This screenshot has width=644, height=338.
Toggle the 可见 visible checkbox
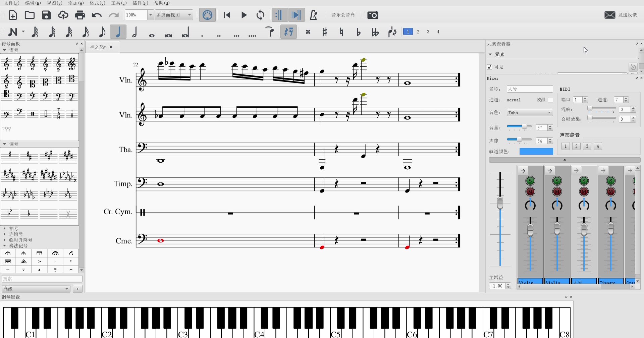(489, 67)
